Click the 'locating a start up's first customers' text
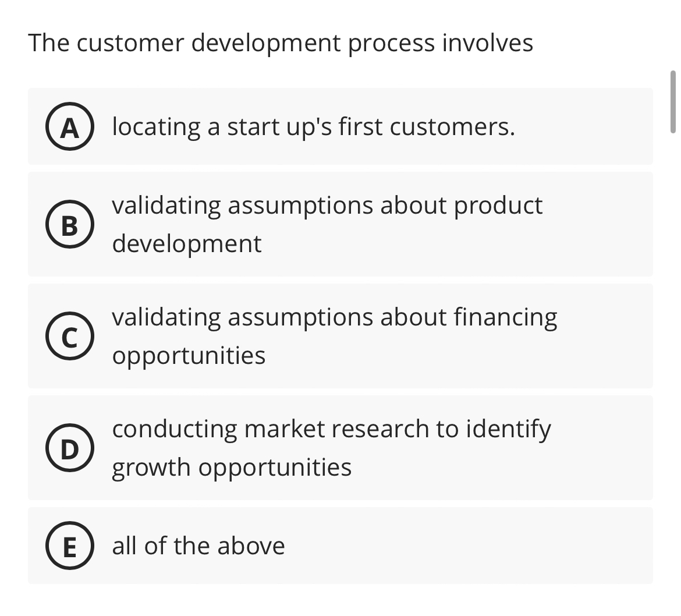 313,127
